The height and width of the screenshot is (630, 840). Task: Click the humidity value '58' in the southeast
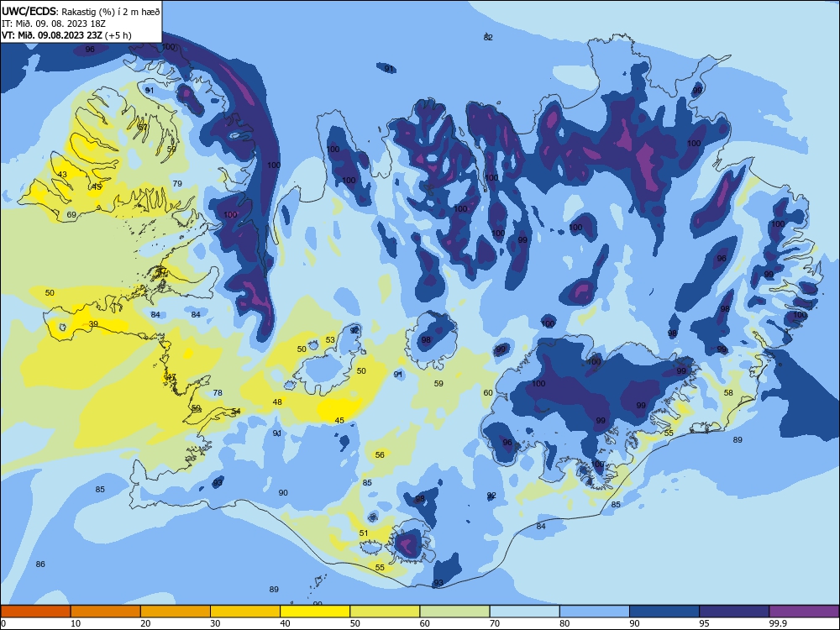click(x=728, y=392)
